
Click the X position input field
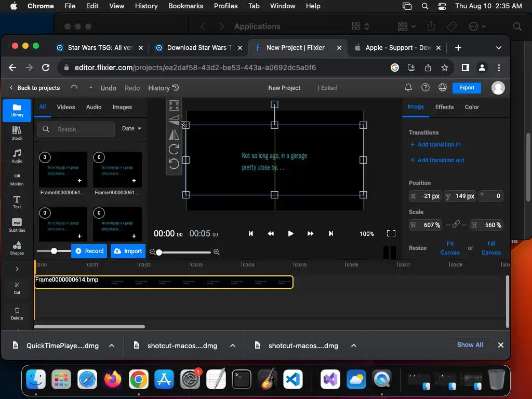pyautogui.click(x=425, y=196)
